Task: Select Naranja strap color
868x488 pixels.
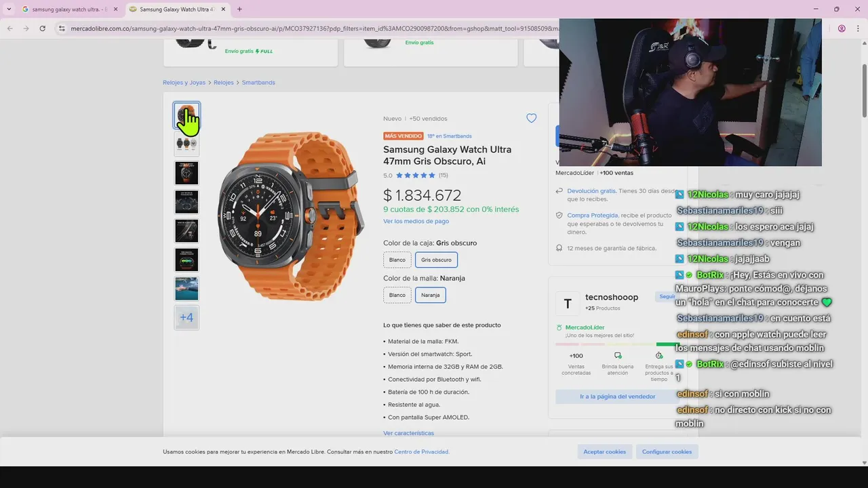Action: [431, 295]
